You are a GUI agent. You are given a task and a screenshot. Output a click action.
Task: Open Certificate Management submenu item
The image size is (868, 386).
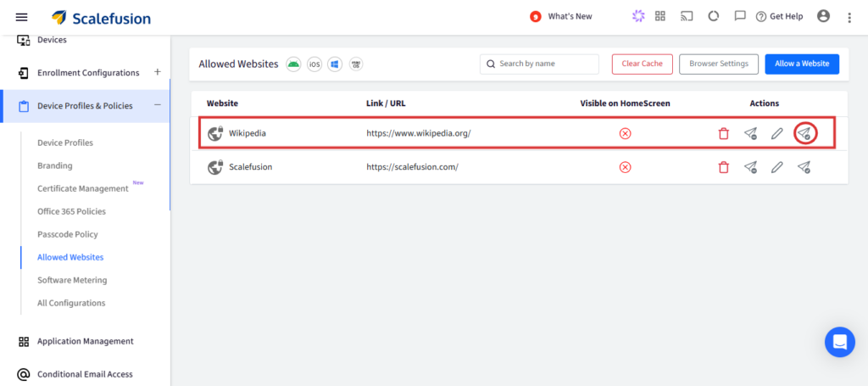coord(83,188)
